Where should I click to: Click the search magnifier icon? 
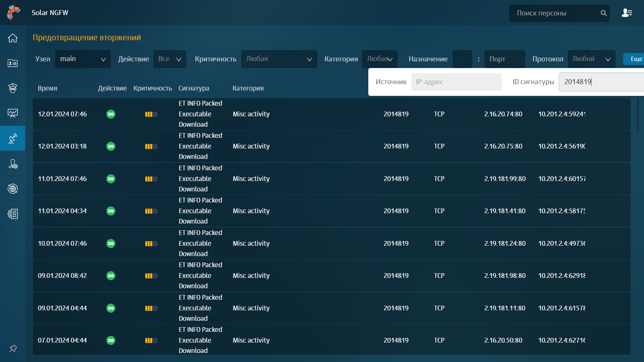click(603, 13)
